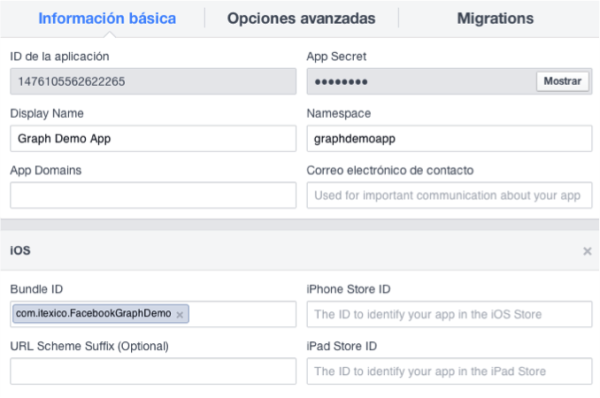The width and height of the screenshot is (600, 398).
Task: Focus the URL Scheme Suffix input
Action: click(153, 371)
